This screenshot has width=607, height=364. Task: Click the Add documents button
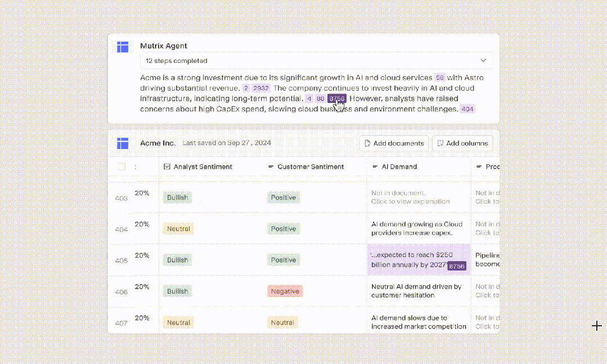394,143
